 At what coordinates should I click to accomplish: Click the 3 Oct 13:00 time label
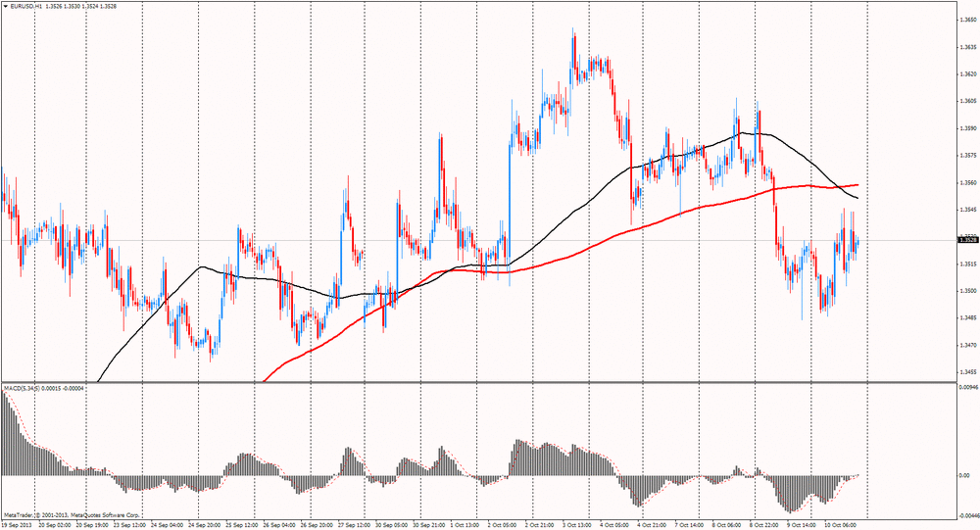point(577,526)
